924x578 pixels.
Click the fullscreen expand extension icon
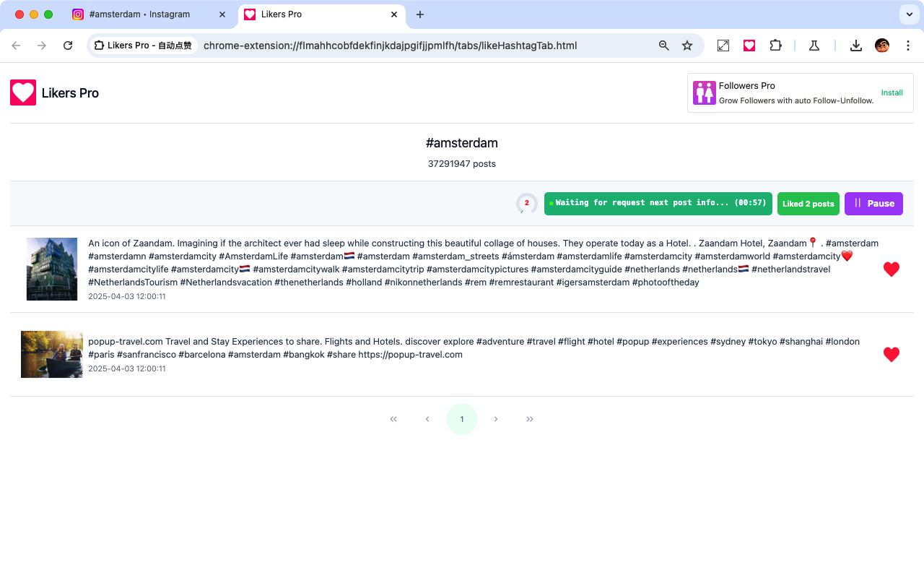[723, 46]
